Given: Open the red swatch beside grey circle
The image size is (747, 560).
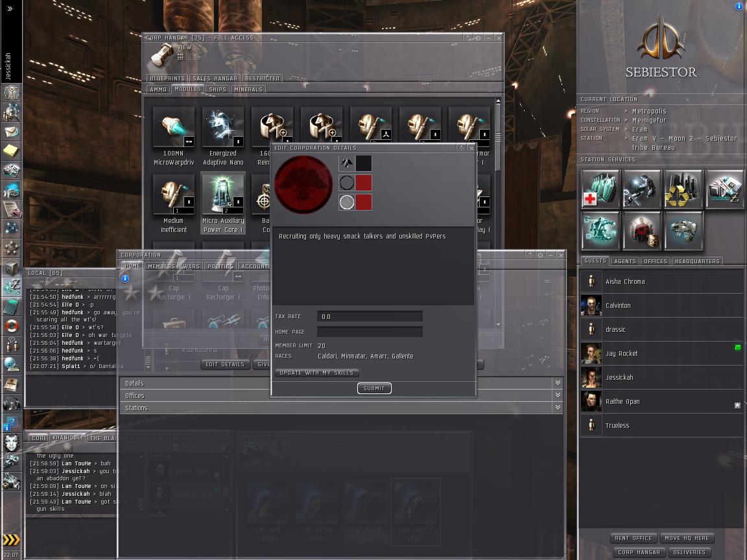Looking at the screenshot, I should tap(364, 202).
